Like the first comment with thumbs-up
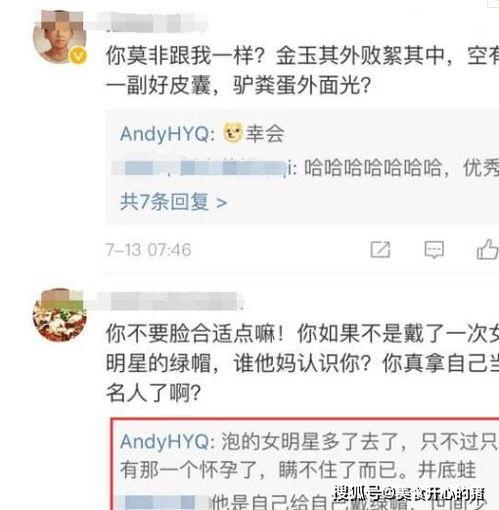Image resolution: width=499 pixels, height=510 pixels. coord(487,249)
